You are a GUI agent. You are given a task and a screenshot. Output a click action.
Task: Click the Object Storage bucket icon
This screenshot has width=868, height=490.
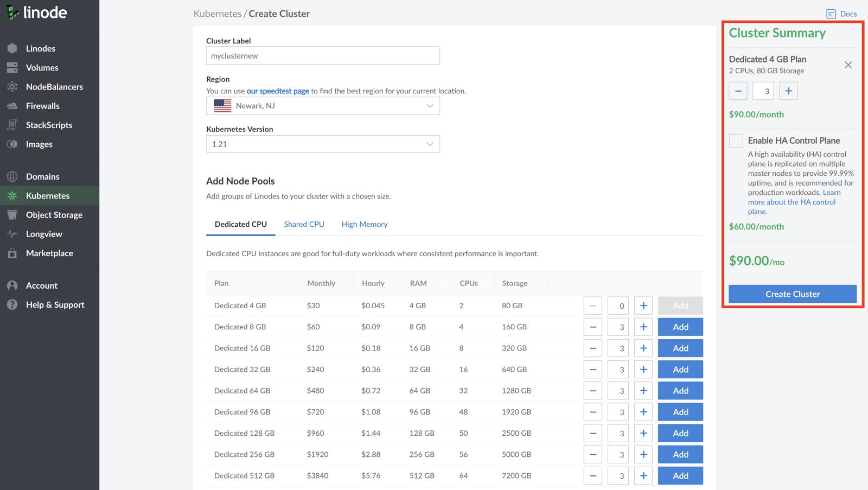(12, 215)
